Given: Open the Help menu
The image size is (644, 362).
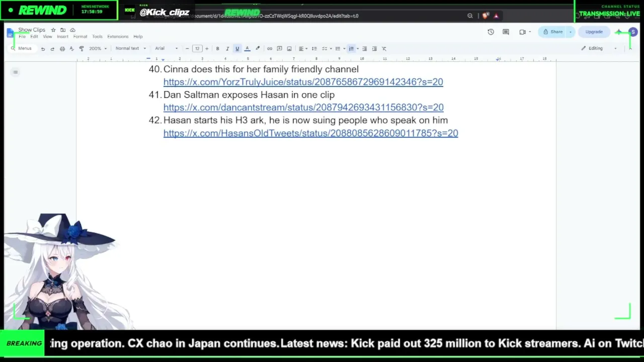Looking at the screenshot, I should tap(138, 37).
